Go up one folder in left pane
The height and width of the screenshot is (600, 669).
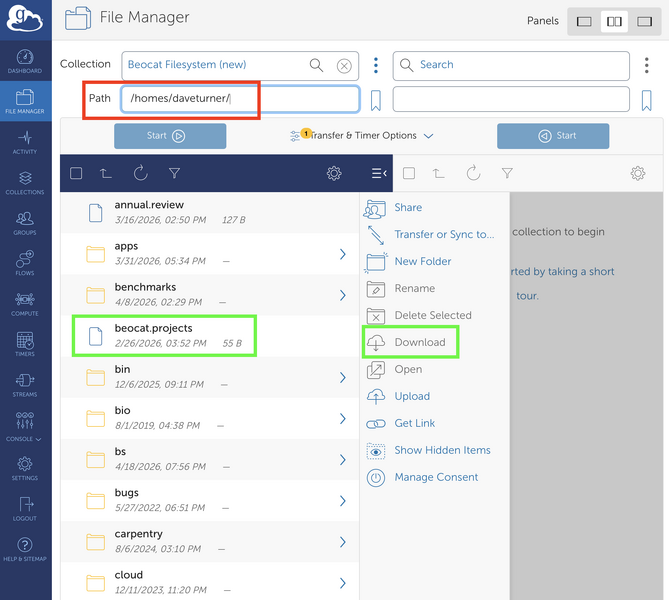click(106, 173)
